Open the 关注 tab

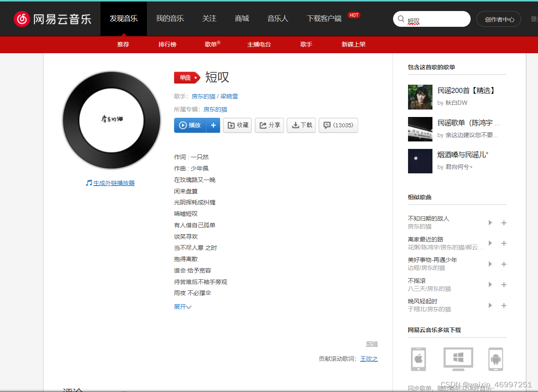click(210, 19)
